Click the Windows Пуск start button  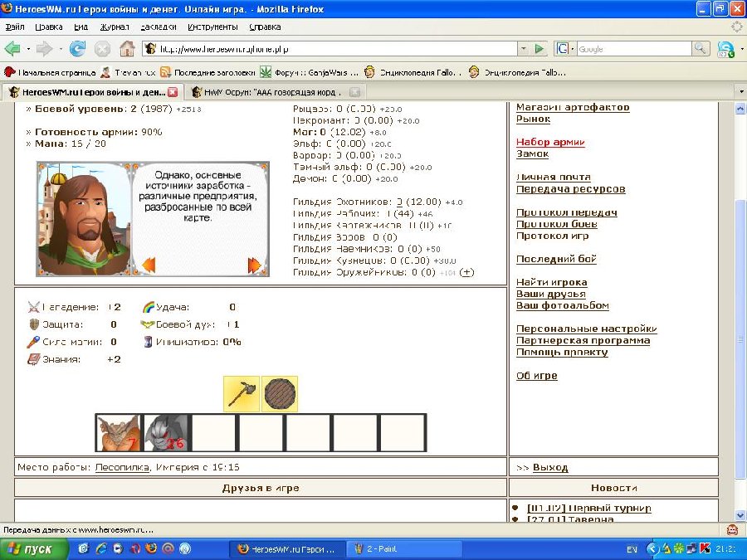[x=32, y=549]
